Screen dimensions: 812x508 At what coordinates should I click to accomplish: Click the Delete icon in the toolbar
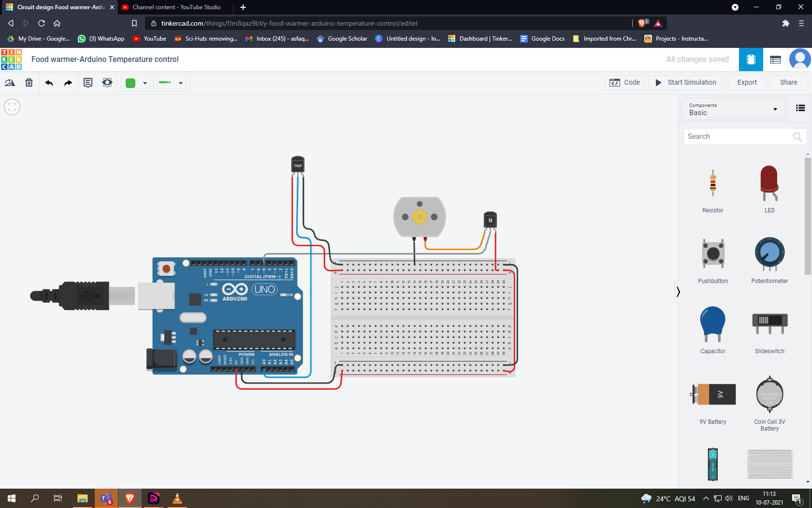coord(29,82)
